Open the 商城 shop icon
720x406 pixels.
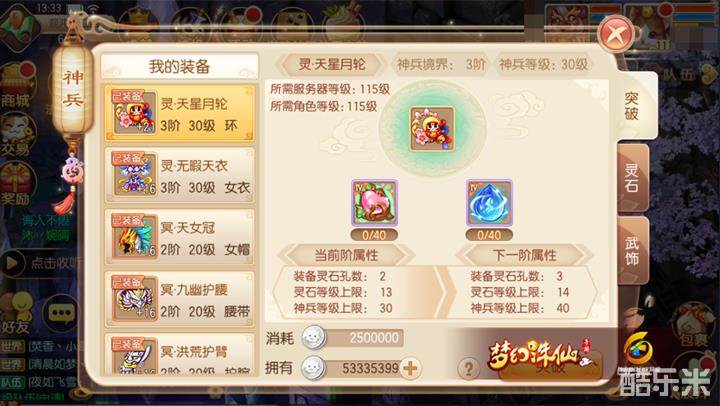pos(17,86)
